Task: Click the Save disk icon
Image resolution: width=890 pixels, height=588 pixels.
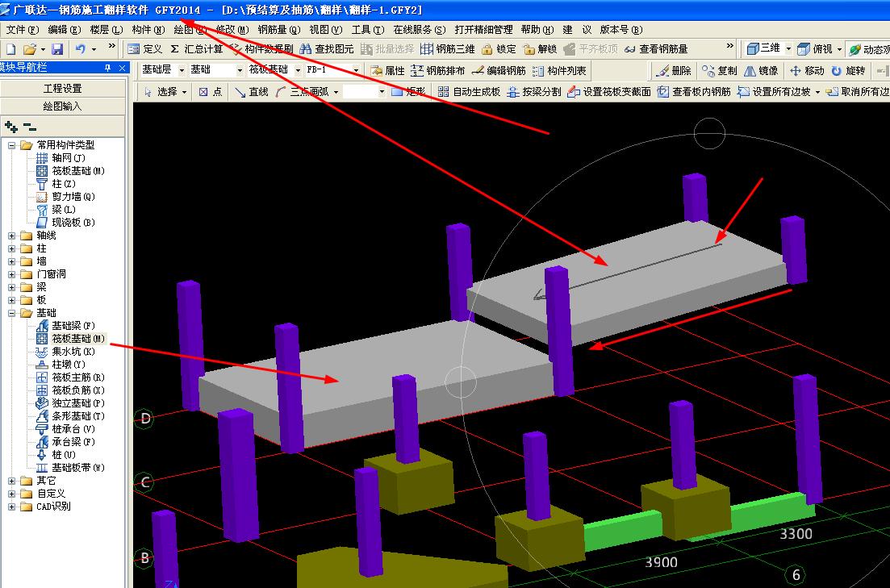Action: tap(57, 49)
